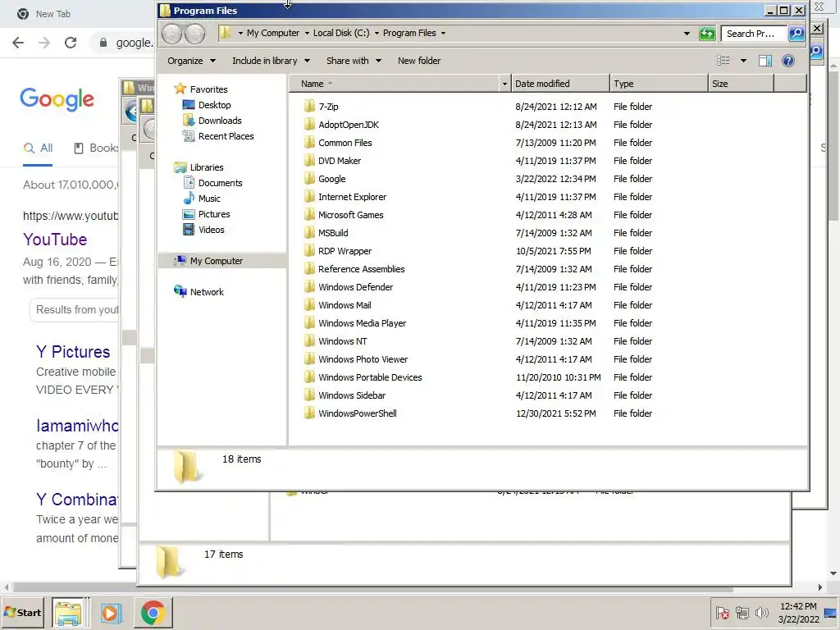
Task: Click the Favorites star icon
Action: tap(180, 89)
